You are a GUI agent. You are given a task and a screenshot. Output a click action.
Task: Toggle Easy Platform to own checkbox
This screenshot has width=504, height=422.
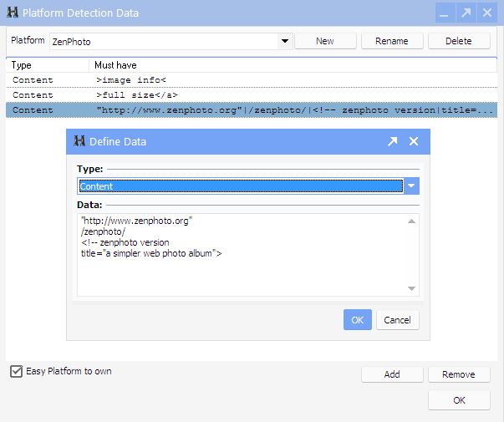16,372
